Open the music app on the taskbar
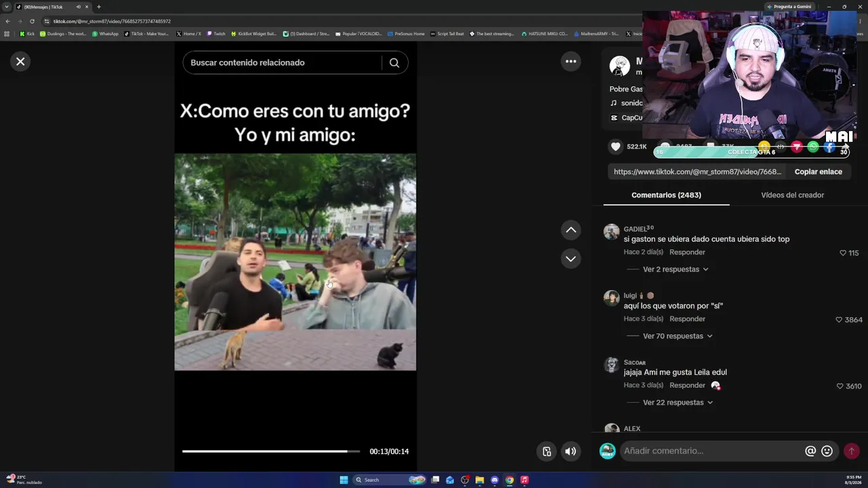The width and height of the screenshot is (868, 488). coord(524,480)
